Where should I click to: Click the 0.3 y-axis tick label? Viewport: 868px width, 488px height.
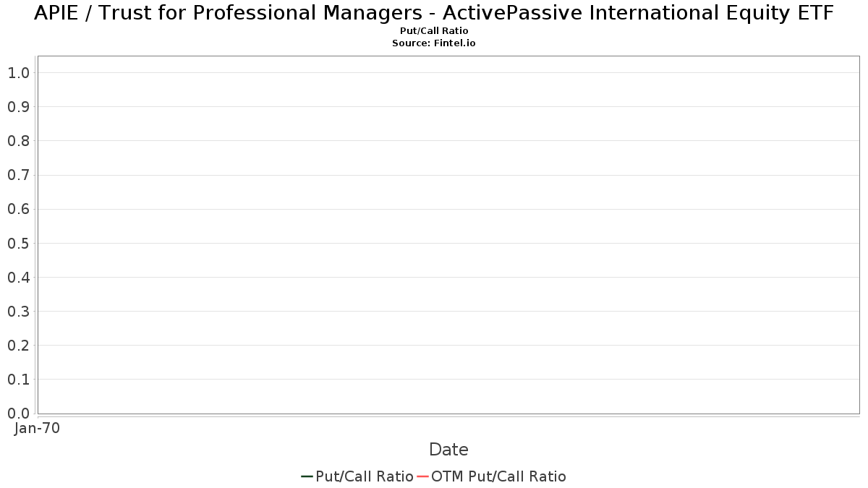click(x=18, y=311)
